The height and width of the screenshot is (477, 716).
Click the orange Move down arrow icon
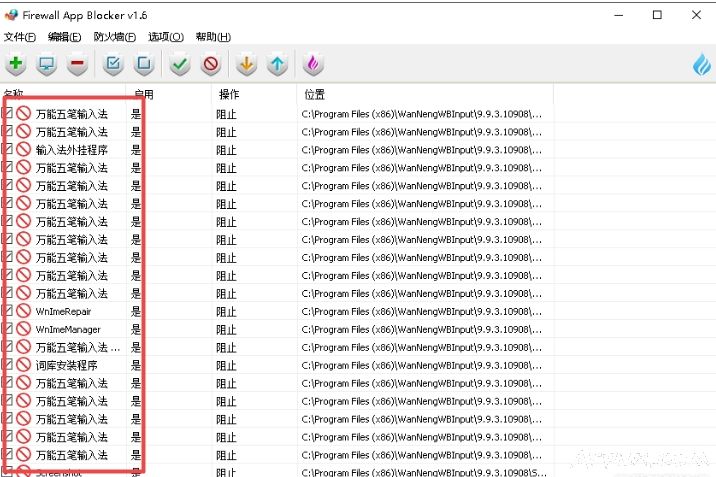[x=247, y=64]
